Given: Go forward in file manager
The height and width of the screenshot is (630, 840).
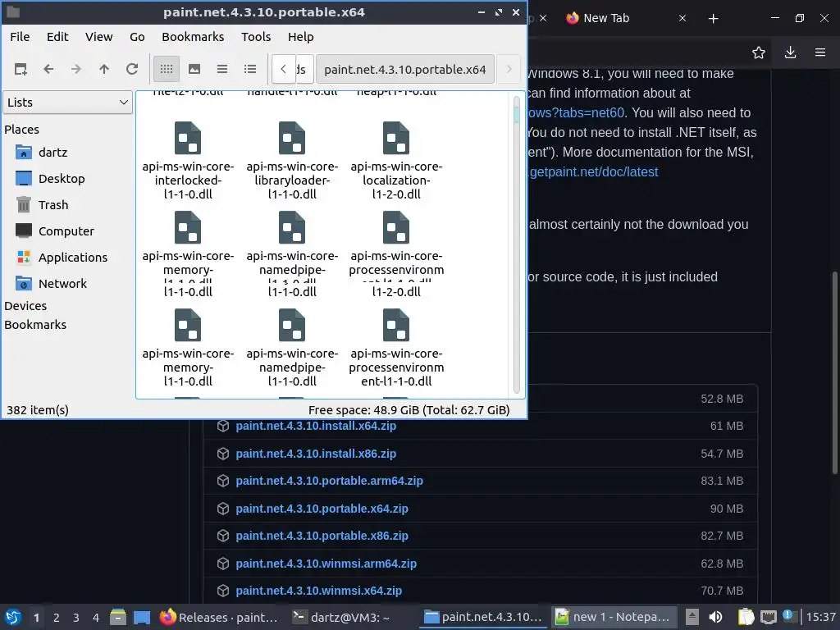Looking at the screenshot, I should (76, 69).
